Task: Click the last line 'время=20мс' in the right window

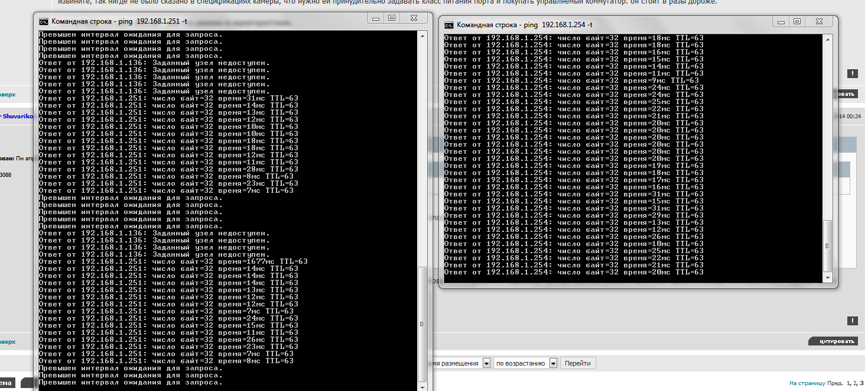Action: click(574, 272)
